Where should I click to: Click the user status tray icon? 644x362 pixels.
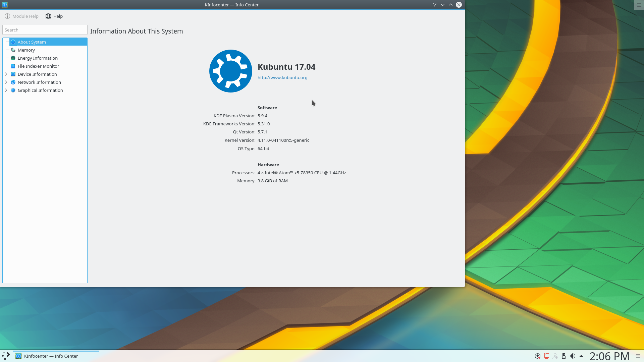555,356
